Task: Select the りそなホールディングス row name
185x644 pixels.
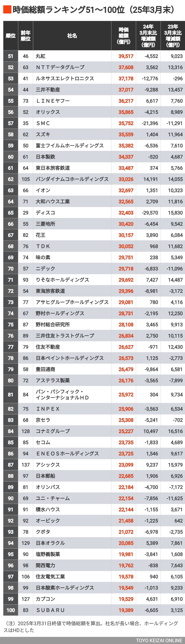Action: coord(62,280)
